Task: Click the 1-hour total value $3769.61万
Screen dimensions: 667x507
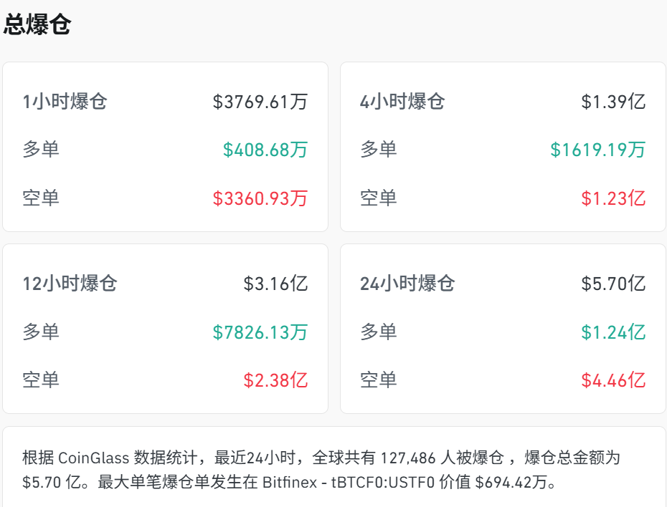Action: coord(260,101)
